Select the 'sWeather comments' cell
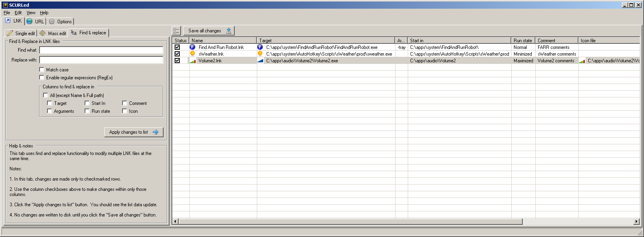Viewport: 644px width, 237px height. coord(557,54)
